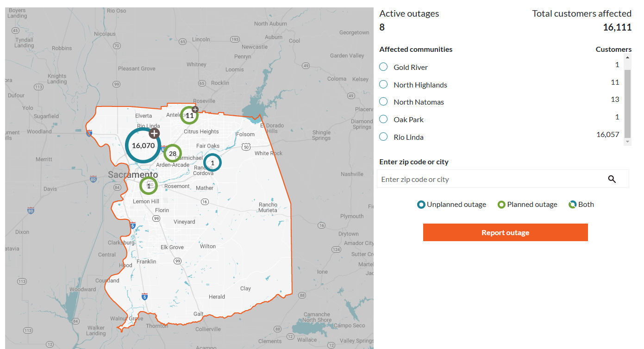Click the Unplanned outage legend icon
This screenshot has height=349, width=644.
(x=420, y=204)
